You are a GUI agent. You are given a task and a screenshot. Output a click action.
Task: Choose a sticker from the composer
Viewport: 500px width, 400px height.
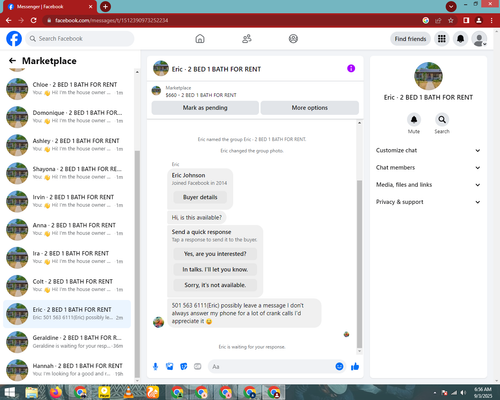(184, 367)
